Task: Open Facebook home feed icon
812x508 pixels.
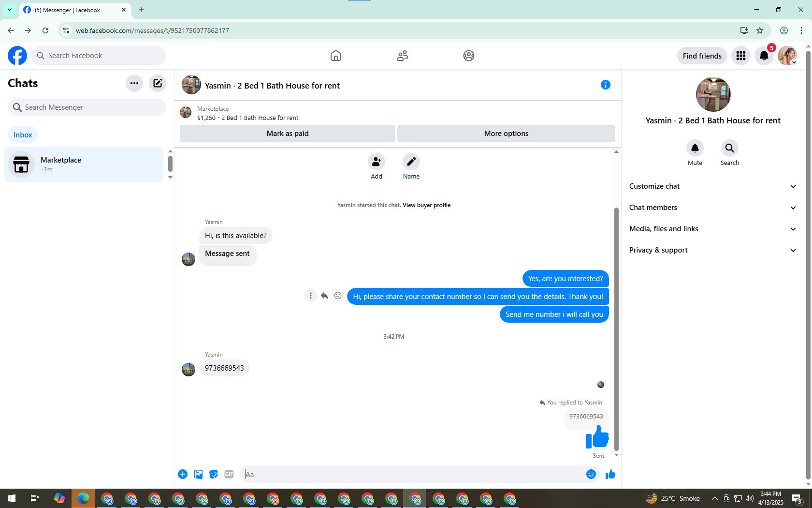Action: pyautogui.click(x=336, y=56)
